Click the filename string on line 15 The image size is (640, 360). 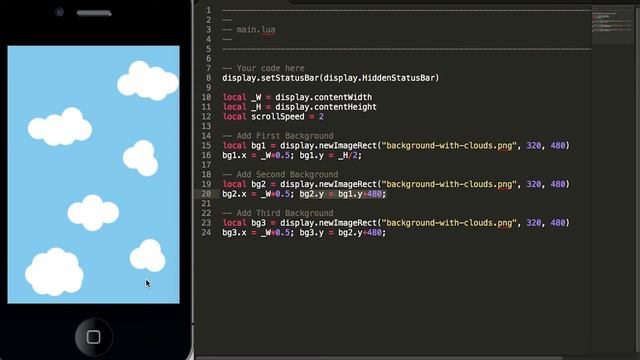click(449, 146)
